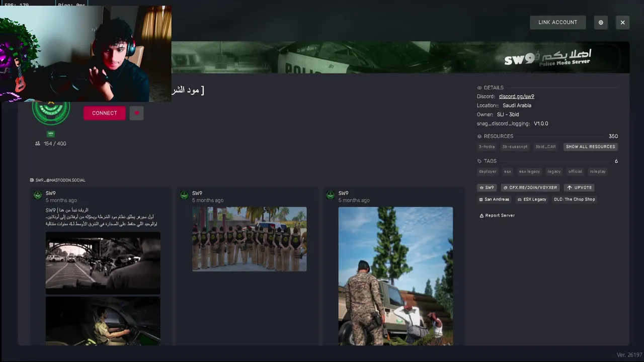644x362 pixels.
Task: Close the server details with the X
Action: click(622, 22)
